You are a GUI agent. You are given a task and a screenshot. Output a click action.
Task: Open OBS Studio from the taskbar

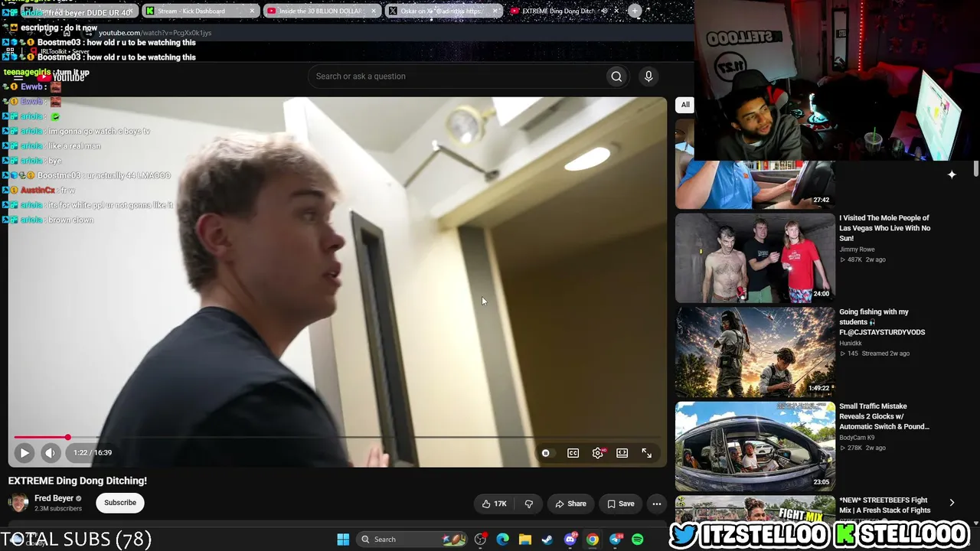coord(480,540)
